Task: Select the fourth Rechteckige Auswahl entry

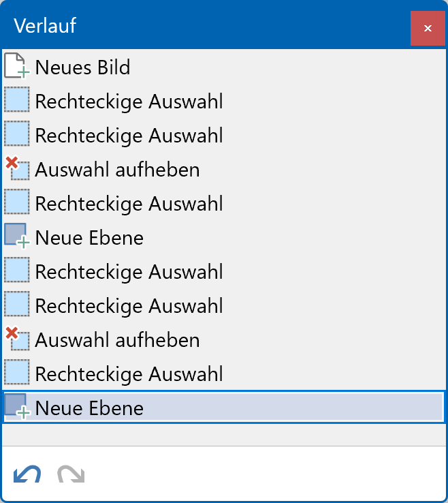Action: [129, 272]
